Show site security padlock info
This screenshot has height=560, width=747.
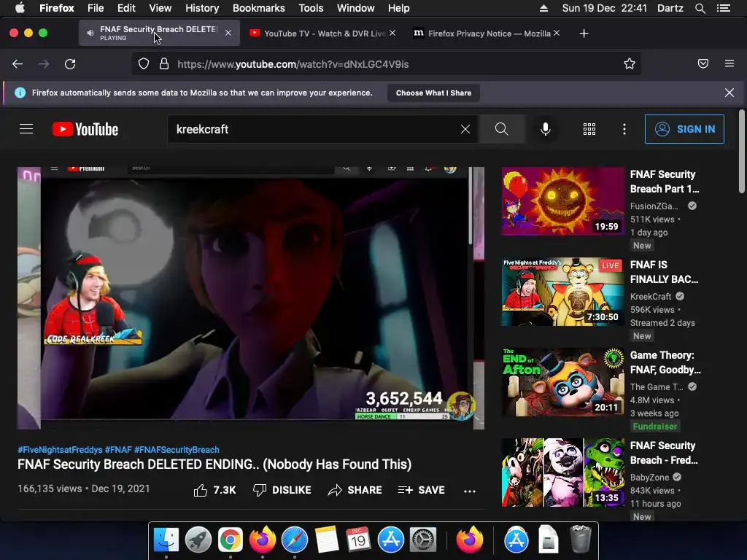[x=164, y=64]
